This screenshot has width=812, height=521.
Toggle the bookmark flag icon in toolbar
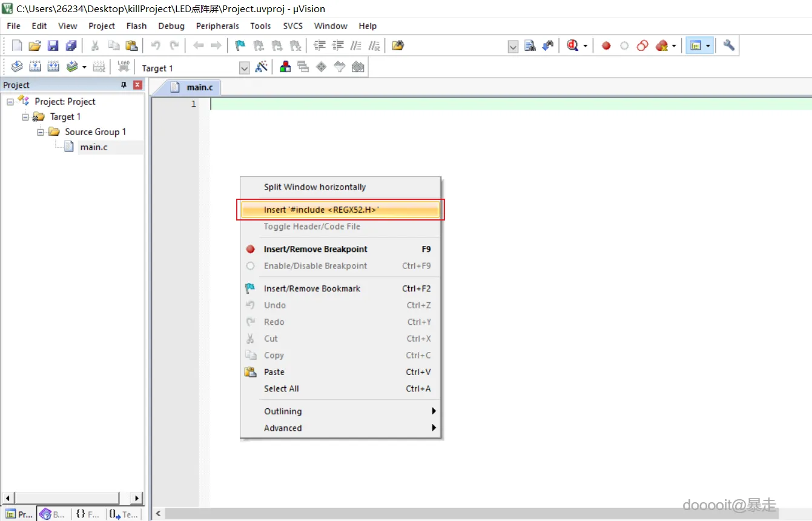[x=240, y=45]
